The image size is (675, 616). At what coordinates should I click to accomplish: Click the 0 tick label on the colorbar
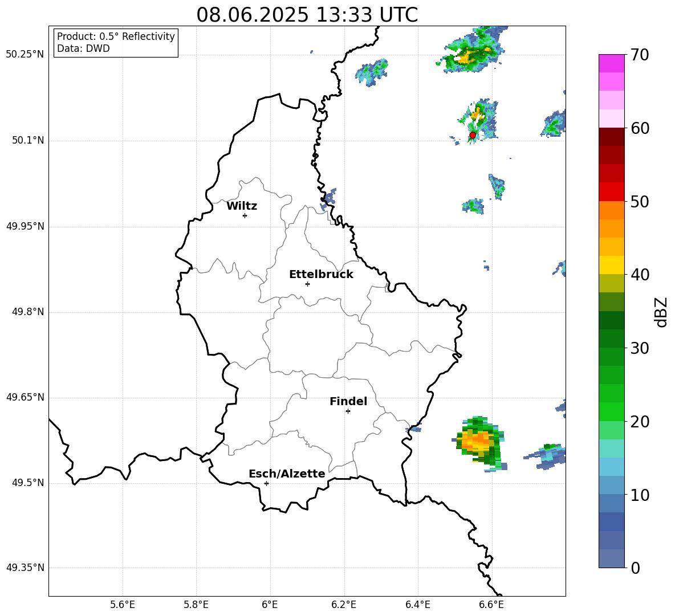pyautogui.click(x=635, y=568)
